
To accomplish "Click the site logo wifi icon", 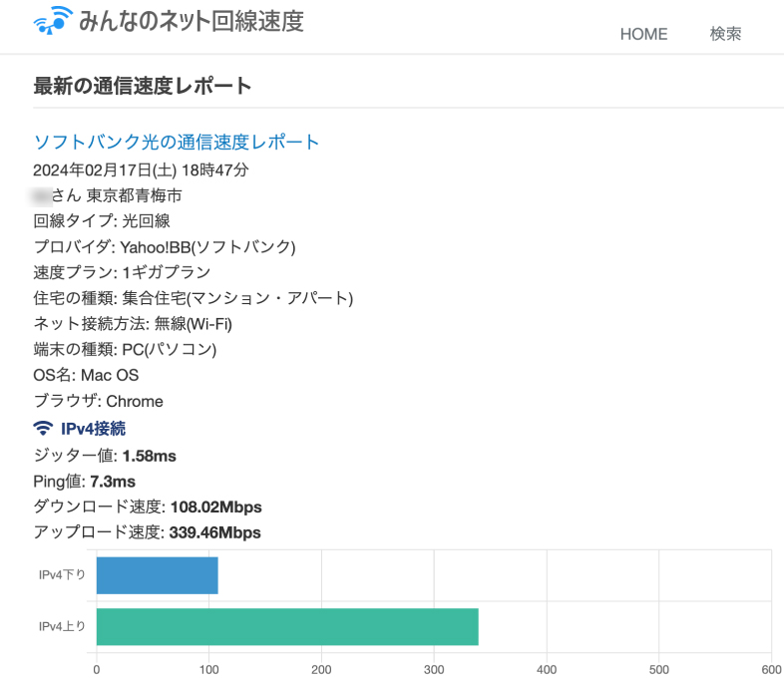I will [53, 21].
